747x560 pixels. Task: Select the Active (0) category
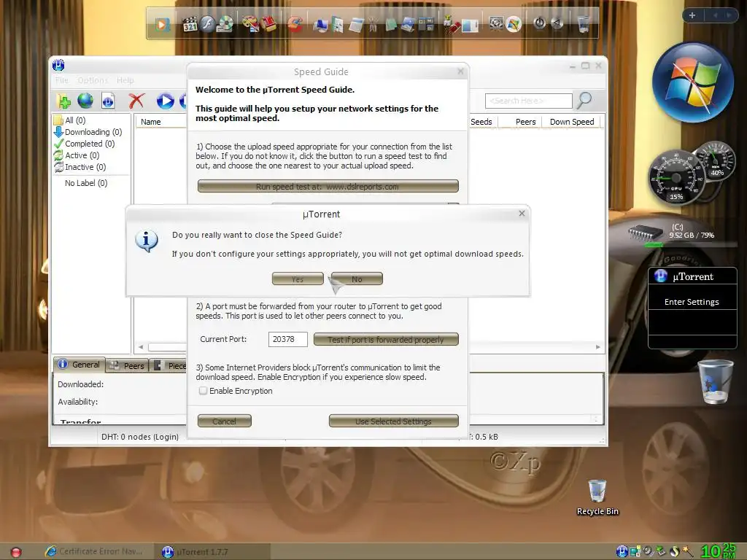[x=77, y=155]
